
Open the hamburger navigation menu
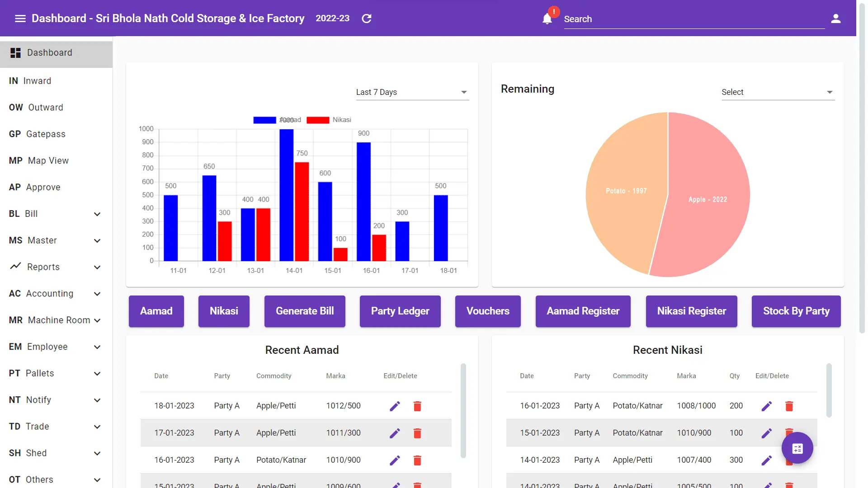click(x=20, y=18)
